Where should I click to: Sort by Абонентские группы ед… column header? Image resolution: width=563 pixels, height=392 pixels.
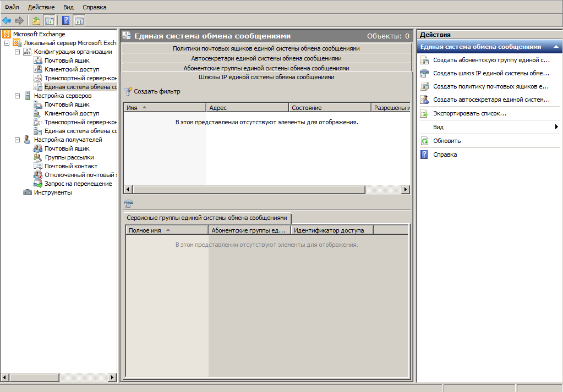coord(249,230)
